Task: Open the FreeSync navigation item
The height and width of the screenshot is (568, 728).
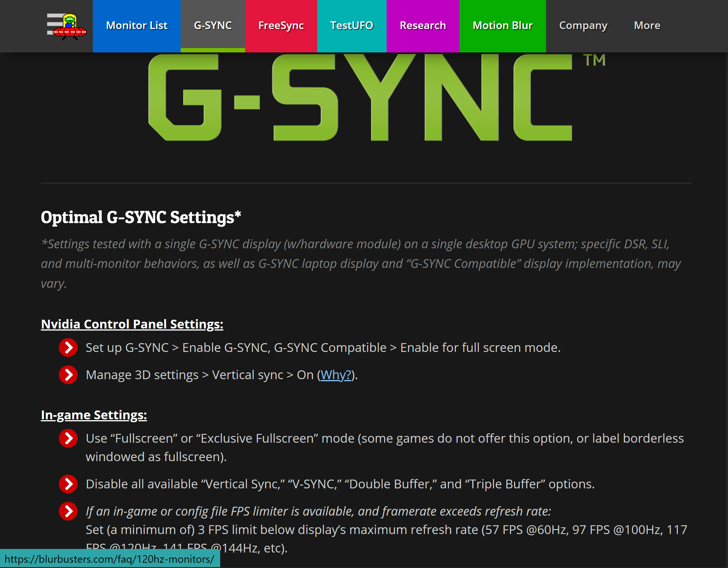Action: [x=281, y=26]
